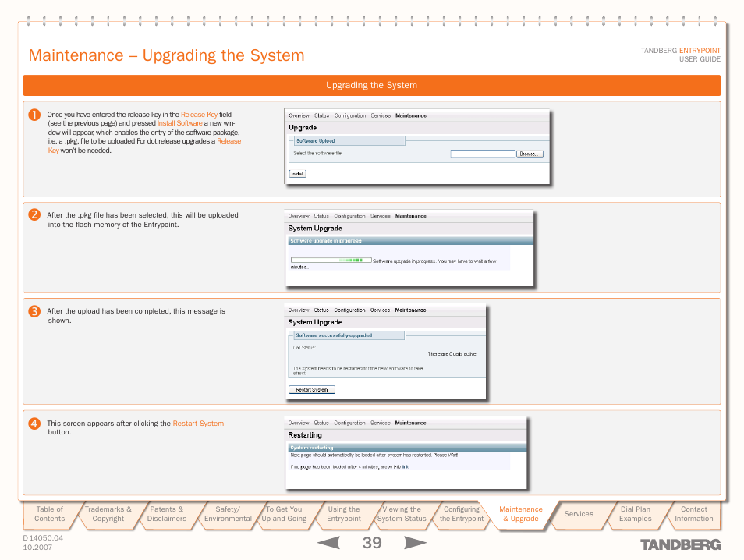The image size is (744, 560).
Task: Click the 'Software Upload' section header
Action: [x=349, y=141]
